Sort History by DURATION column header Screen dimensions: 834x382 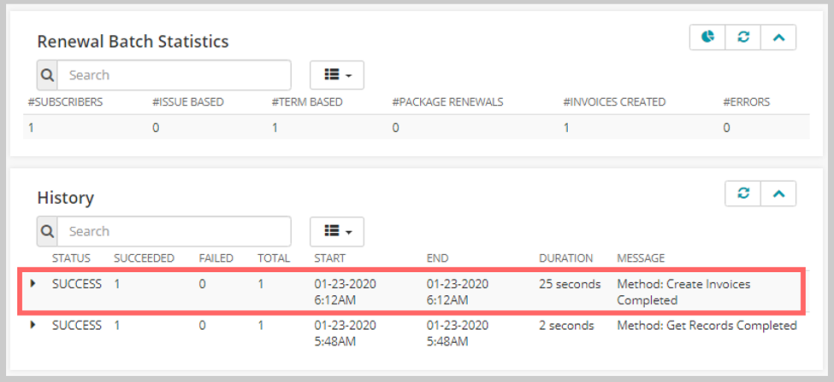pyautogui.click(x=566, y=259)
